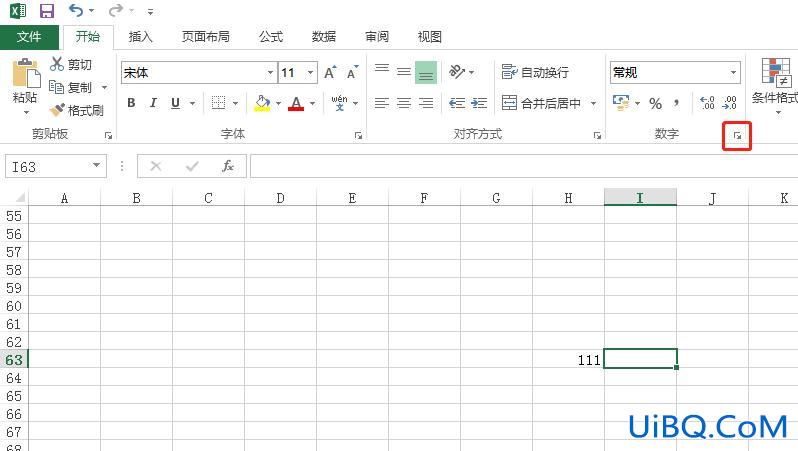The image size is (798, 451).
Task: Open the 复制 dropdown arrow
Action: 104,88
